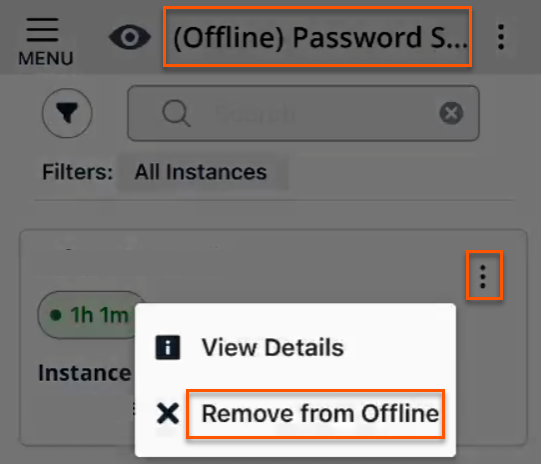Viewport: 541px width, 464px height.
Task: Click the 1h 1m status badge
Action: (x=88, y=315)
